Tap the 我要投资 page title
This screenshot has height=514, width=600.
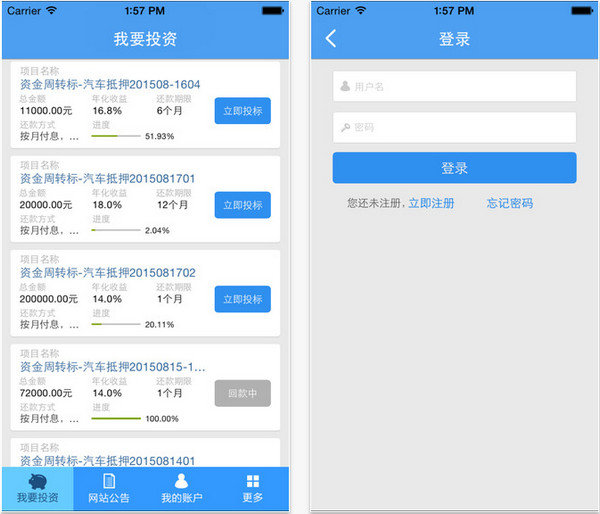pos(145,39)
